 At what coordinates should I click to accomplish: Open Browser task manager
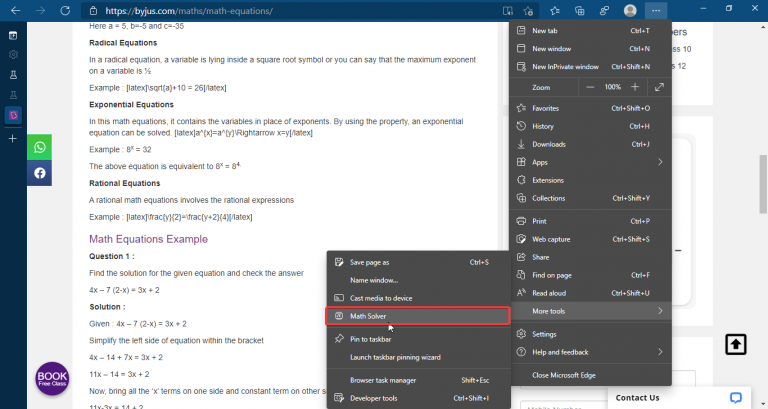coord(418,381)
